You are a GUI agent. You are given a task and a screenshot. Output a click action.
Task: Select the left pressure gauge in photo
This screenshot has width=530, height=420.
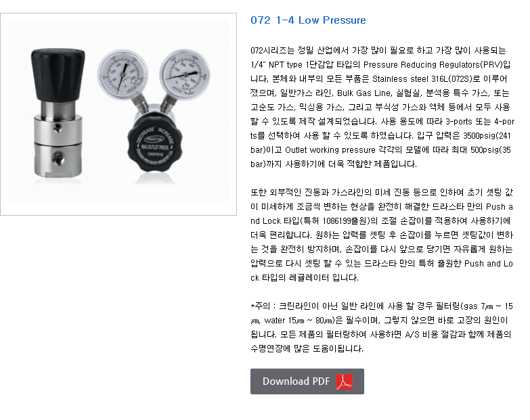pos(123,74)
